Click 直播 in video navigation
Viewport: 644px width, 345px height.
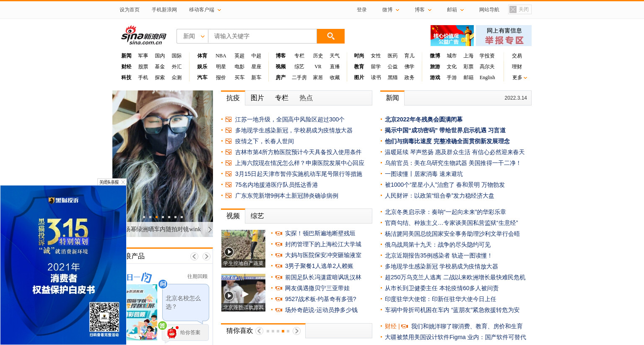[x=335, y=67]
